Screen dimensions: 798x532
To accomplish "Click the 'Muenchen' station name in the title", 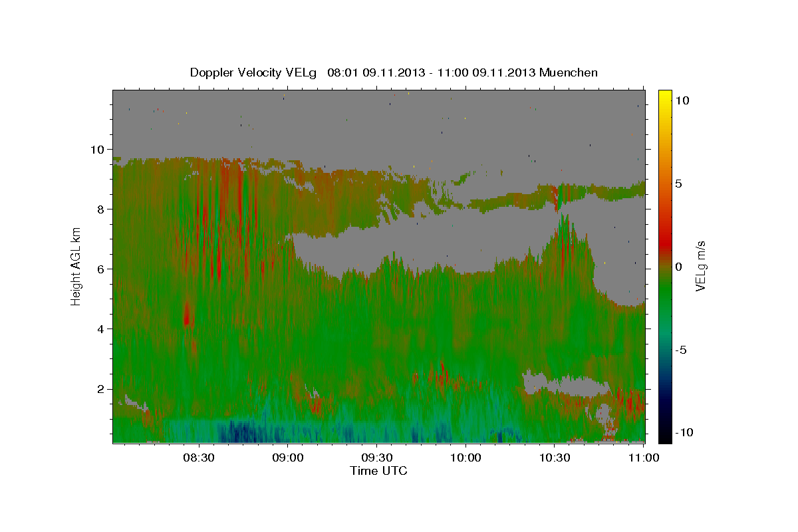I will (570, 72).
